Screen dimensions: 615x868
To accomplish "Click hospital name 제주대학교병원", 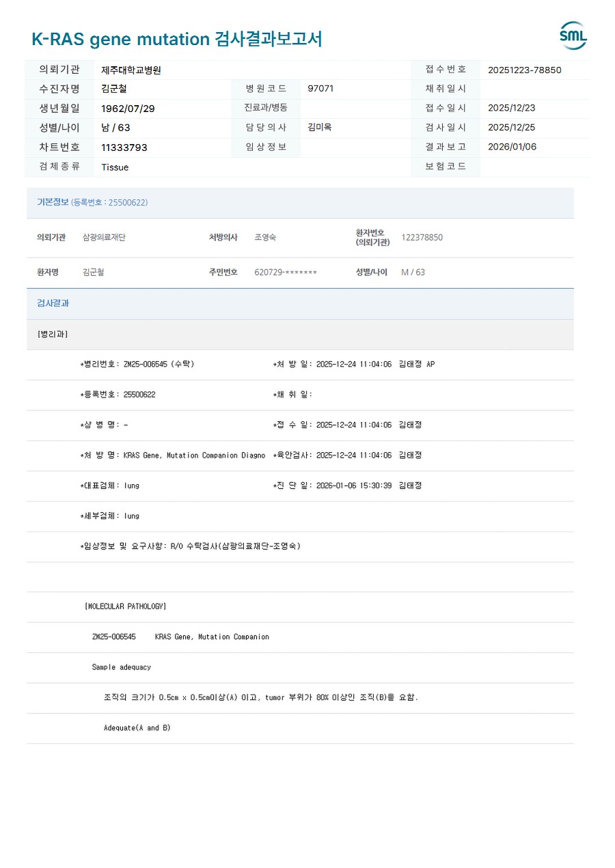I will click(131, 70).
